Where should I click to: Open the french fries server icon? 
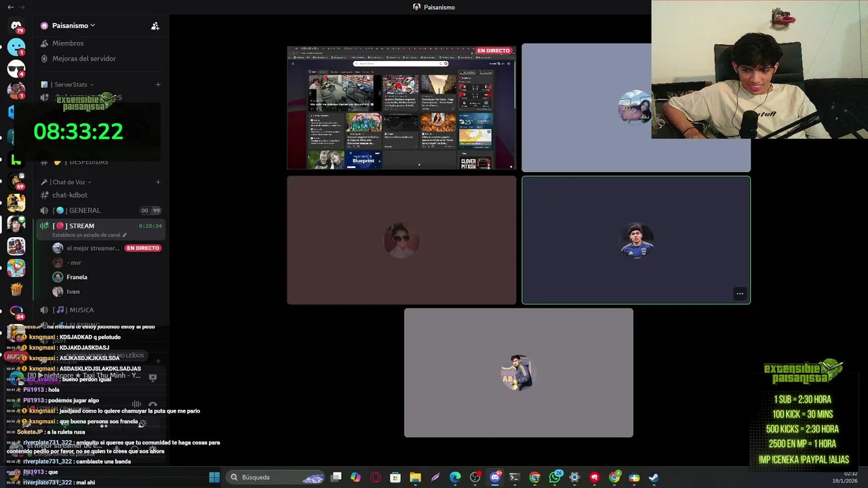pyautogui.click(x=16, y=289)
